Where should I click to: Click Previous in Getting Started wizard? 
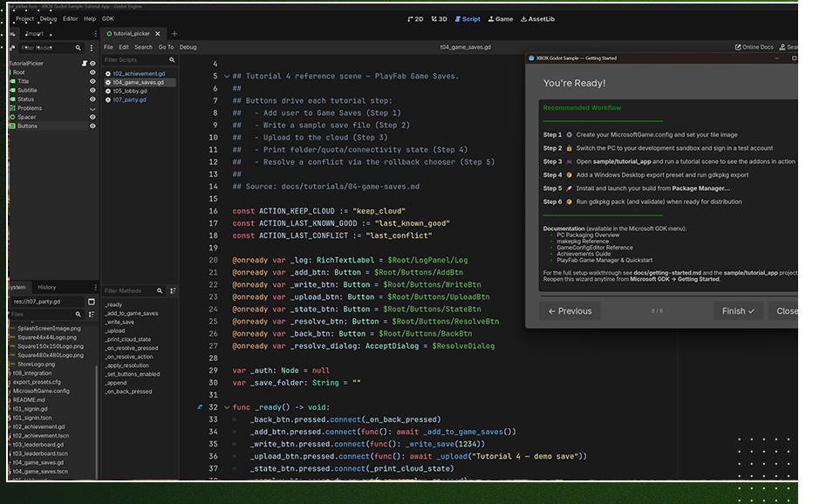coord(570,311)
